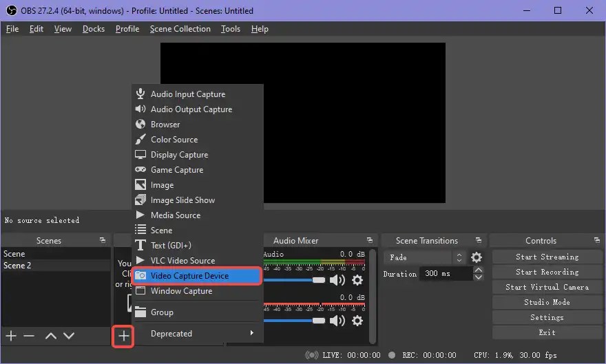Select Display Capture source
The image size is (606, 364).
point(198,154)
